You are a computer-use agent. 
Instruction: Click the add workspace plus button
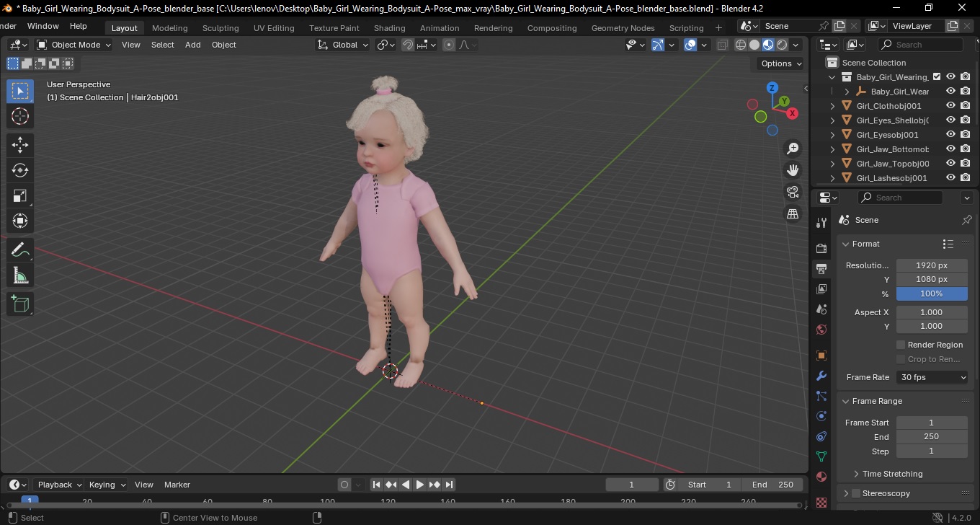pos(718,28)
